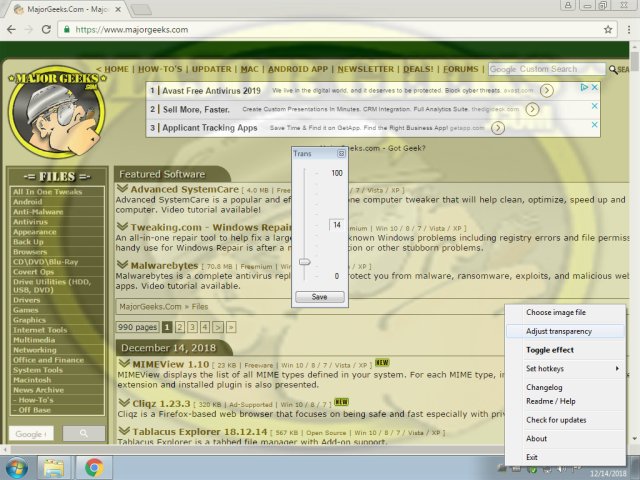The height and width of the screenshot is (480, 640).
Task: Expand the Set hotkeys submenu arrow
Action: coord(617,369)
